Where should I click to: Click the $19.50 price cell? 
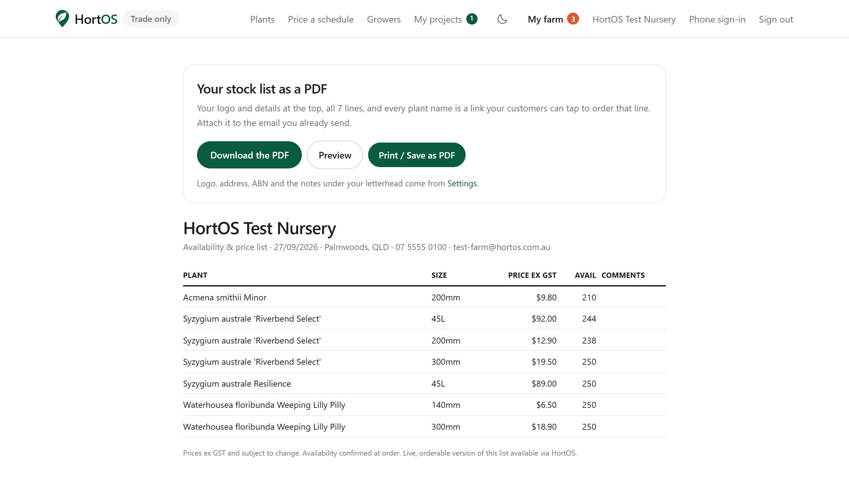click(544, 362)
